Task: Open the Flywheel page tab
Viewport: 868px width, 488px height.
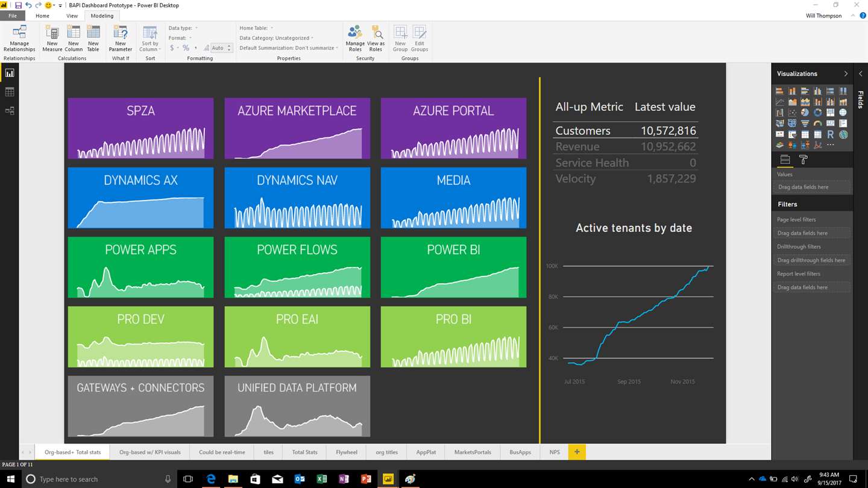Action: tap(347, 452)
